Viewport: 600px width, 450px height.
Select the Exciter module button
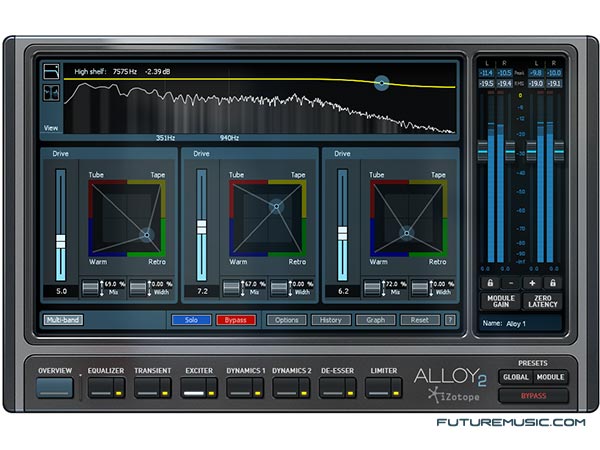point(193,388)
